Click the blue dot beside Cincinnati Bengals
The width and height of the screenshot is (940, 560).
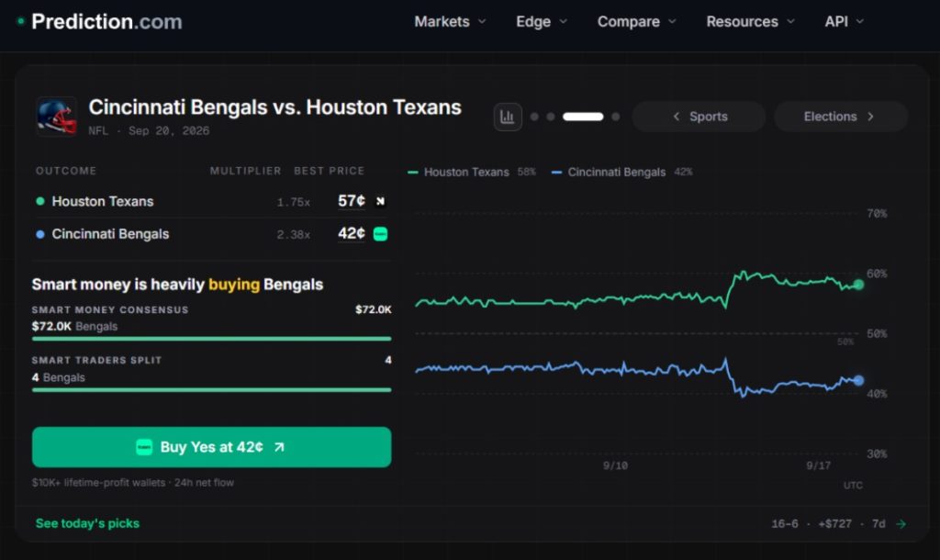(x=40, y=234)
